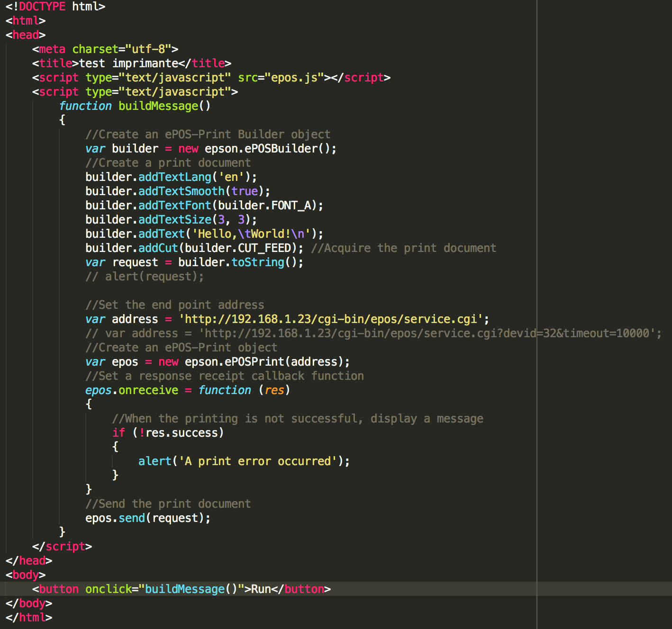Click the string 'A print error occurred'
Screen dimensions: 672x629
(x=258, y=461)
